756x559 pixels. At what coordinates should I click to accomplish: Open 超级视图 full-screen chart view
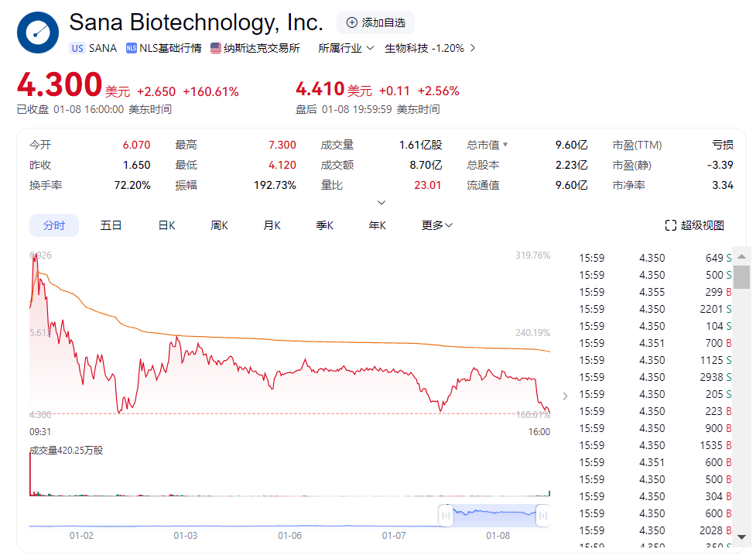[x=695, y=225]
